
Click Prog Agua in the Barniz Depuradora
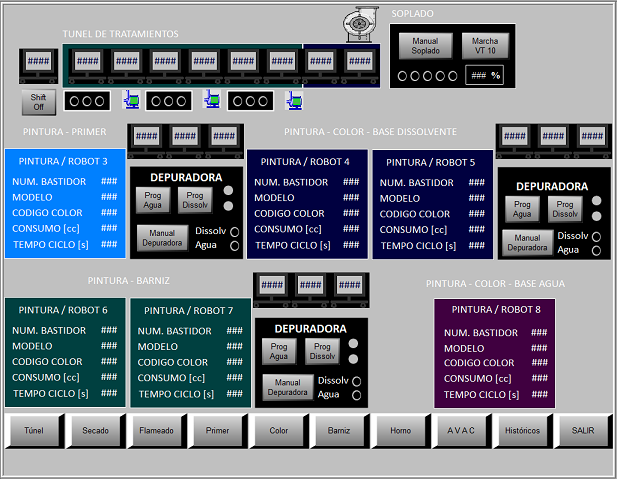[x=280, y=351]
